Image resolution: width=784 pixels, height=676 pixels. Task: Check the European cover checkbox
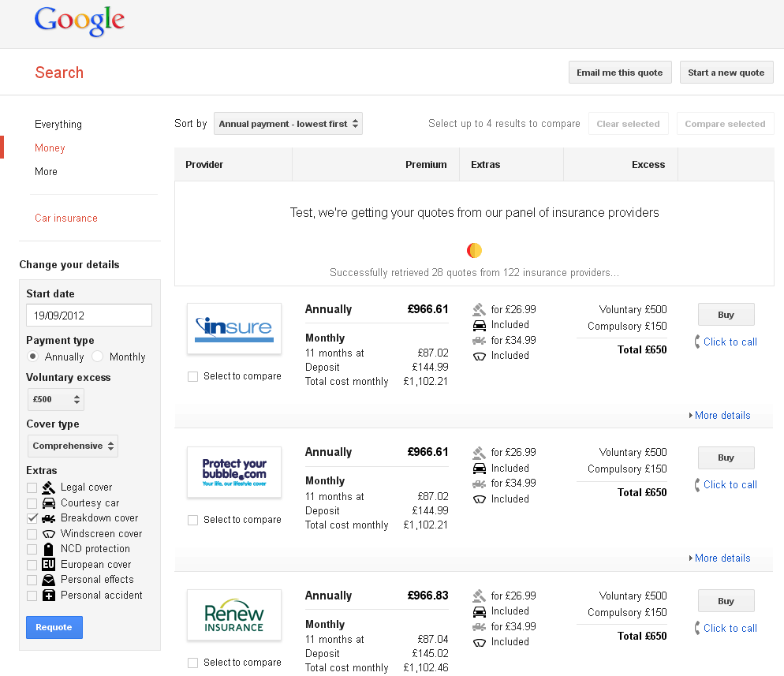click(32, 565)
